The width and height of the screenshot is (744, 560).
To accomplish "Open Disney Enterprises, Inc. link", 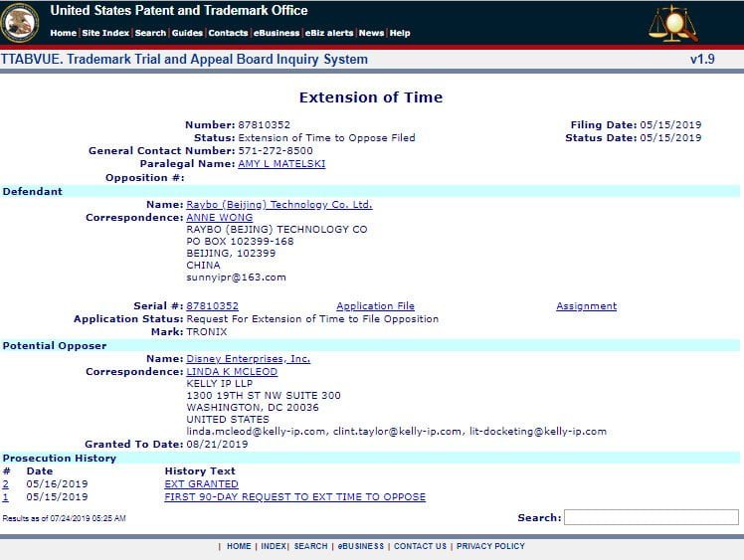I will [x=248, y=359].
